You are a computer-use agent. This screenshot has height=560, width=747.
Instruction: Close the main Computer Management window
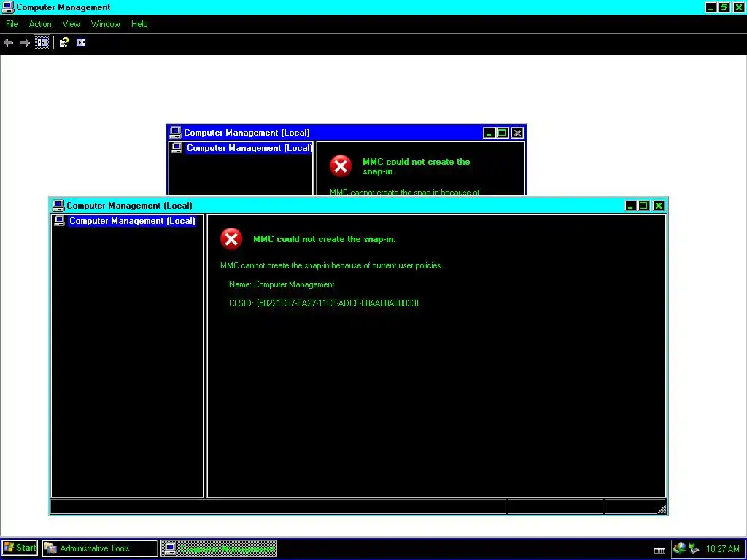[738, 7]
